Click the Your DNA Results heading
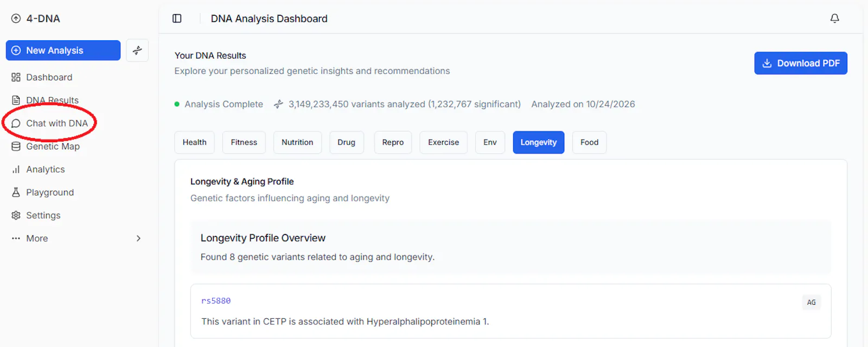The image size is (868, 347). click(x=210, y=55)
